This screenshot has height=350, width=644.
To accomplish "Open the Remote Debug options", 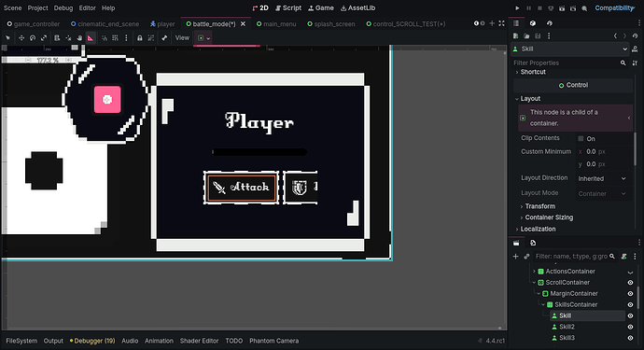I will tap(551, 8).
